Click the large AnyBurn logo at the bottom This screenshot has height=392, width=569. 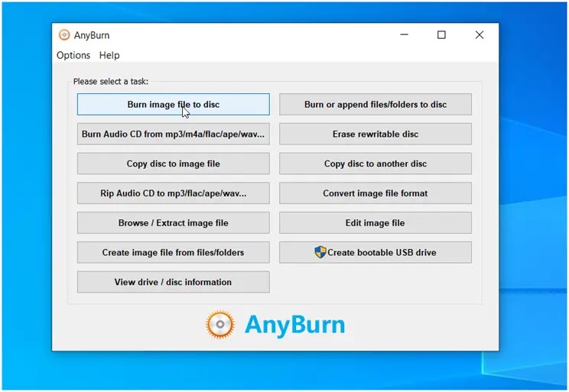point(275,324)
